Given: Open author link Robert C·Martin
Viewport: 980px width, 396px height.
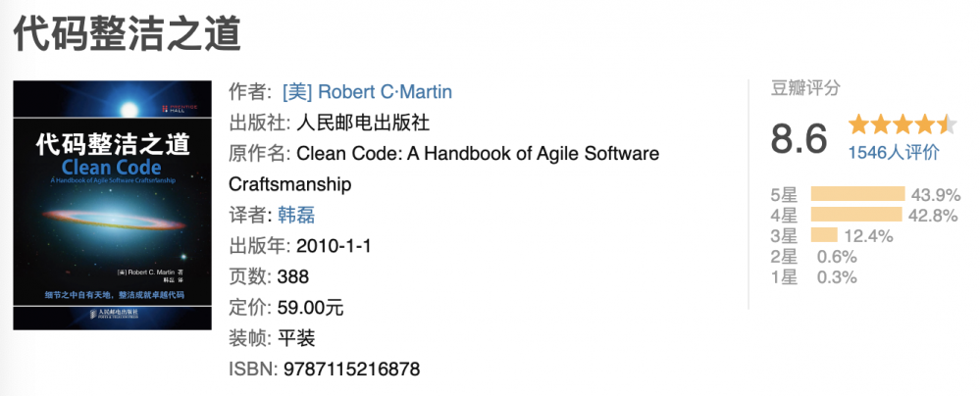Looking at the screenshot, I should [367, 92].
